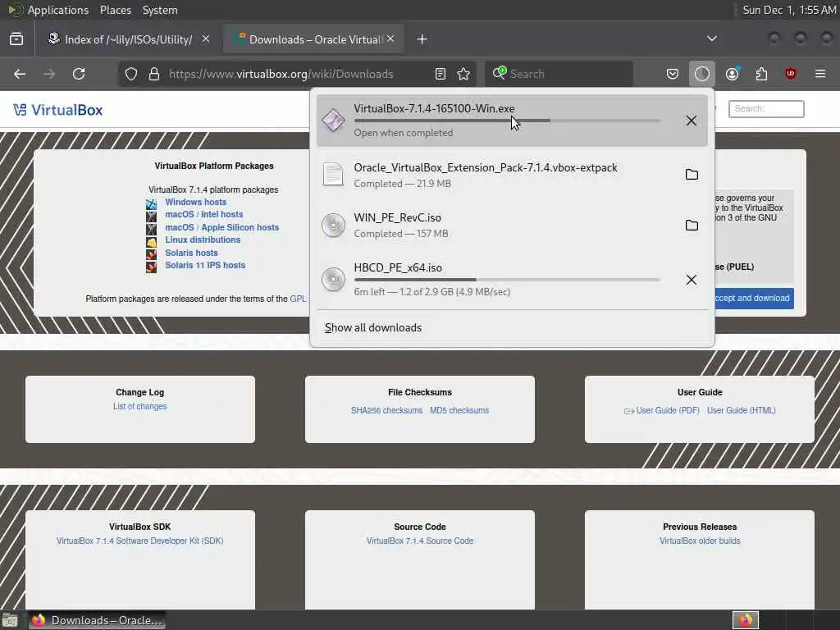Bookmark this page with the star icon
Screen dimensions: 840x630
click(x=464, y=74)
